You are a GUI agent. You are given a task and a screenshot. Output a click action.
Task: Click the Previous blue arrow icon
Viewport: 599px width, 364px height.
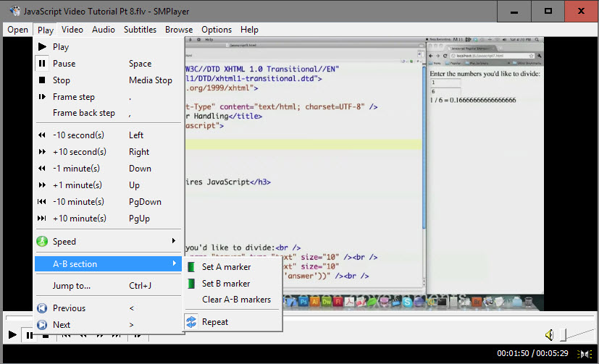(42, 308)
